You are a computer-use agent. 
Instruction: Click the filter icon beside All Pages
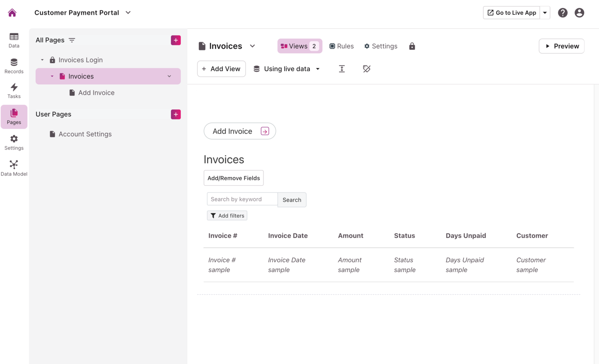(x=72, y=40)
